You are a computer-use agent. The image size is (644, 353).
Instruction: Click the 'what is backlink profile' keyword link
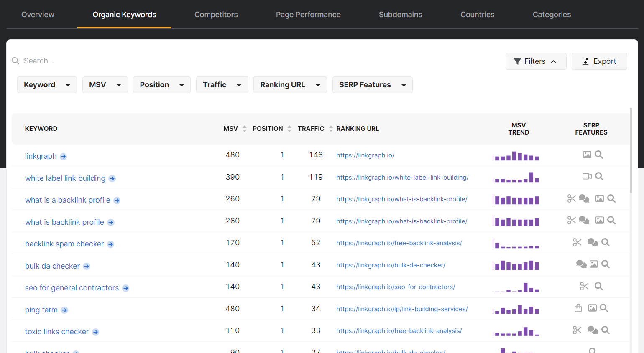click(64, 222)
